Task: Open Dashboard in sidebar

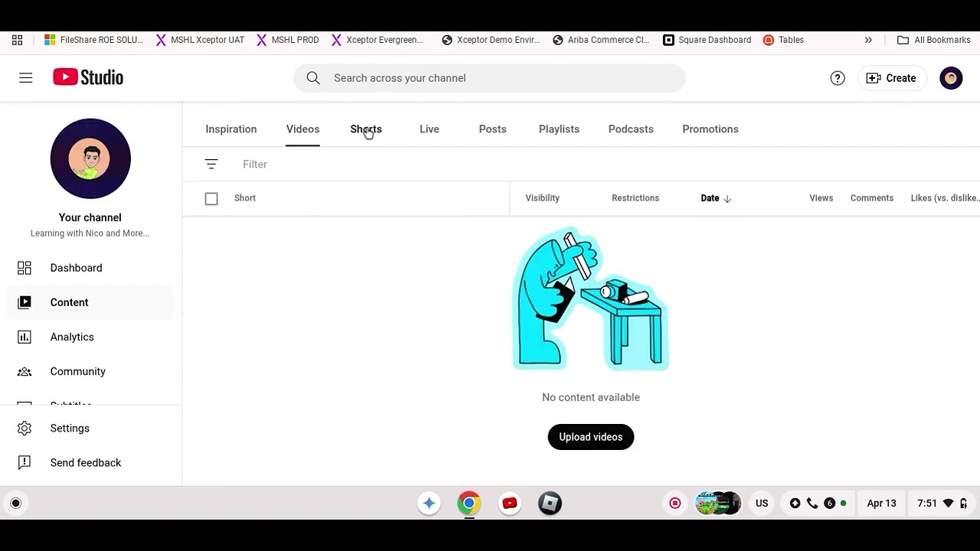Action: tap(90, 268)
